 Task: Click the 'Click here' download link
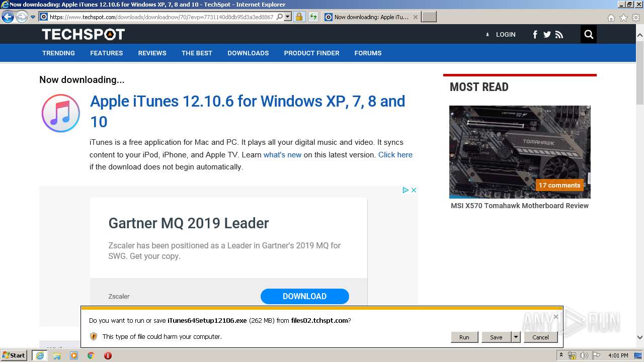click(x=395, y=155)
